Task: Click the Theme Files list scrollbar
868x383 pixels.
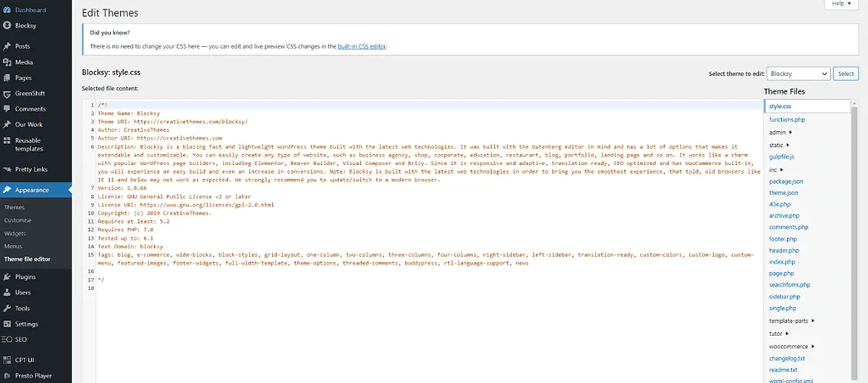Action: (x=854, y=240)
